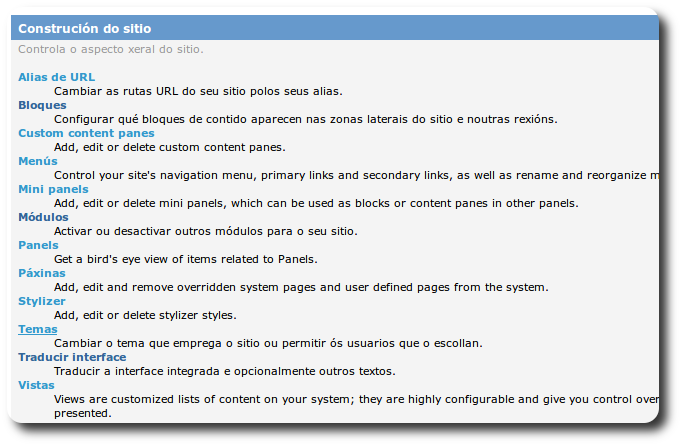Image resolution: width=682 pixels, height=446 pixels.
Task: Open the Páxinas link
Action: (x=42, y=273)
